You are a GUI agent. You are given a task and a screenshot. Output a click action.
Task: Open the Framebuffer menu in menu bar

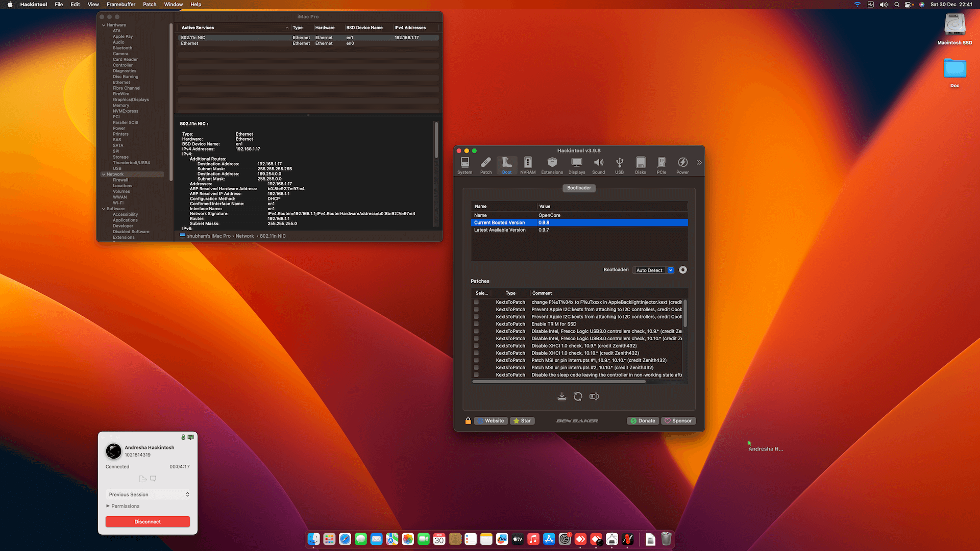120,4
